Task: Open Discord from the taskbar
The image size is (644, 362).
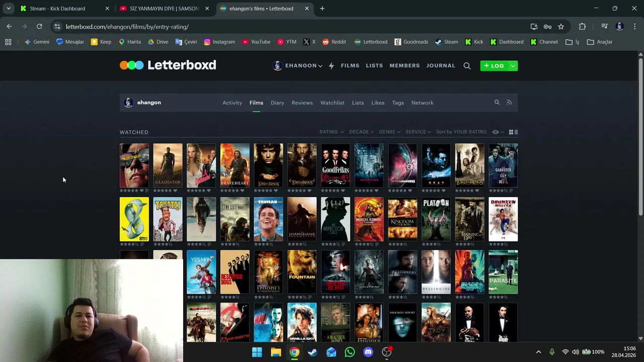Action: (368, 352)
